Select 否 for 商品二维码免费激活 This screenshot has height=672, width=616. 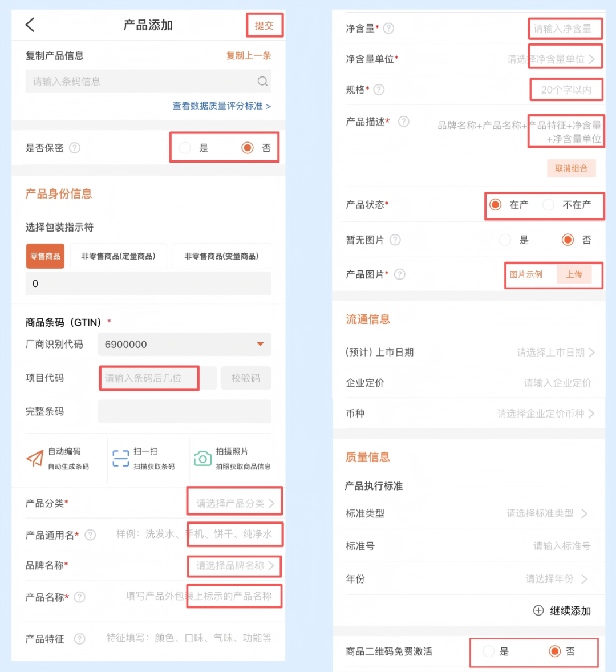click(555, 651)
